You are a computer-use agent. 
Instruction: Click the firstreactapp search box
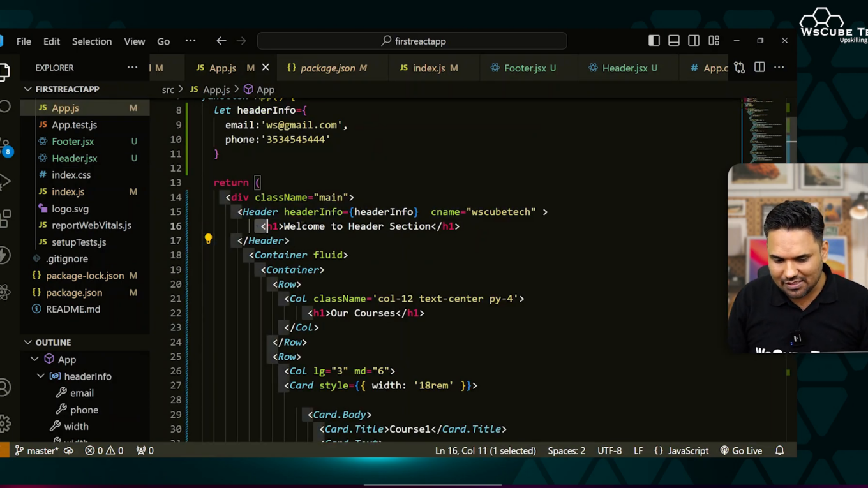click(412, 41)
